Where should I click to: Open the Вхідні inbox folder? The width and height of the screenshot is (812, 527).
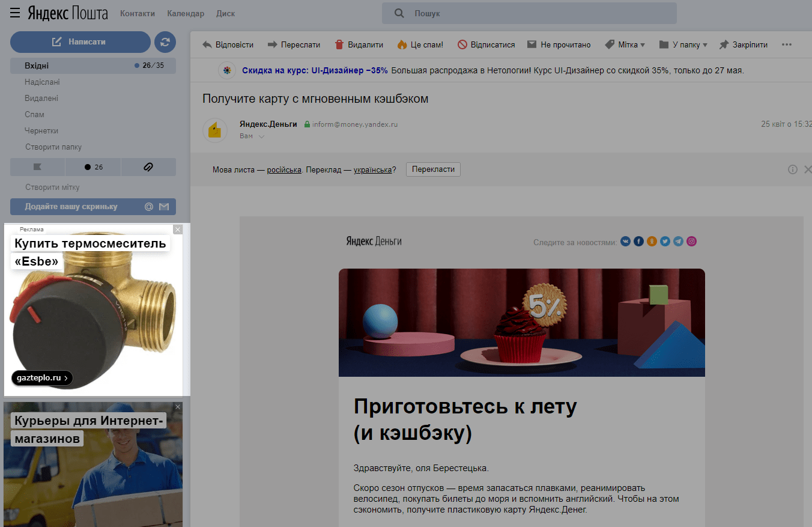coord(93,65)
